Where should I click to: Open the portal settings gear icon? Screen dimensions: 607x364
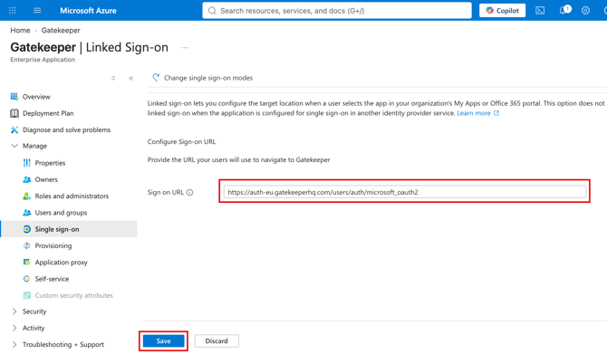tap(585, 11)
